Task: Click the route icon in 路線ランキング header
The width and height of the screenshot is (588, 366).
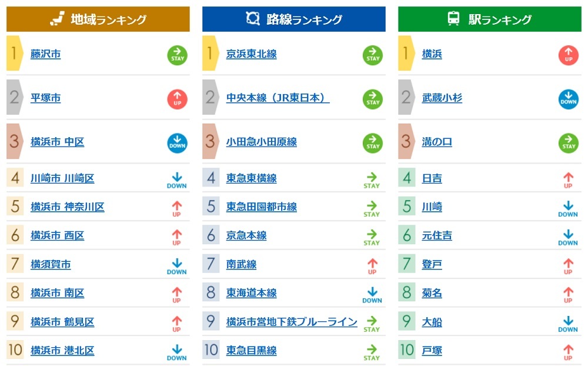Action: click(x=253, y=18)
